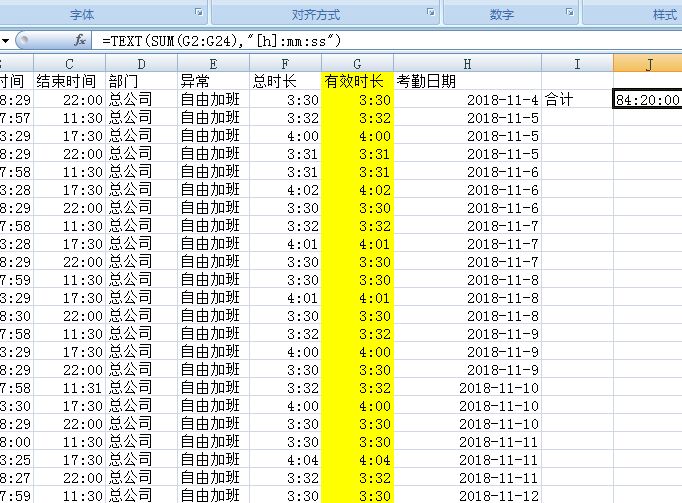This screenshot has height=503, width=682.
Task: Open the Alignment group dialog launcher
Action: [431, 12]
